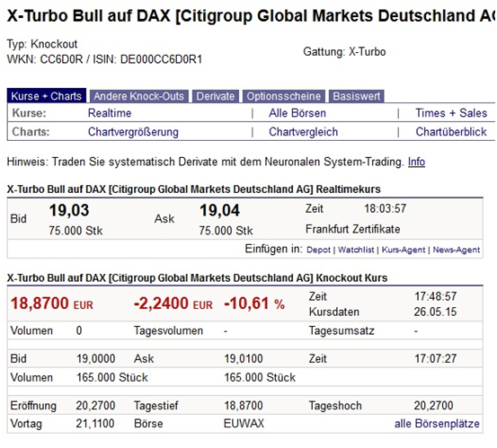Click the Knockout Kurs section heading
Screen dimensions: 497x448
[x=197, y=278]
